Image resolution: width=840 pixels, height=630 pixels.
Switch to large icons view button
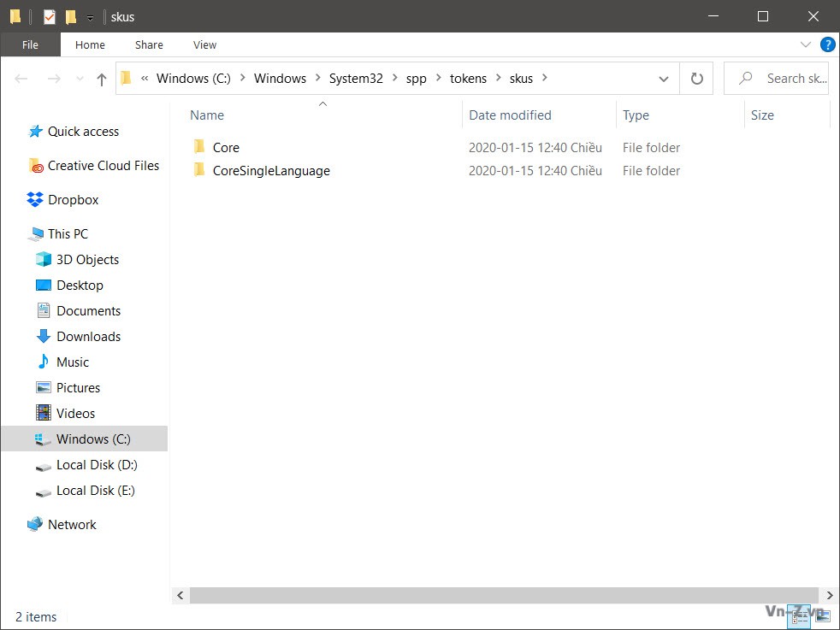823,616
